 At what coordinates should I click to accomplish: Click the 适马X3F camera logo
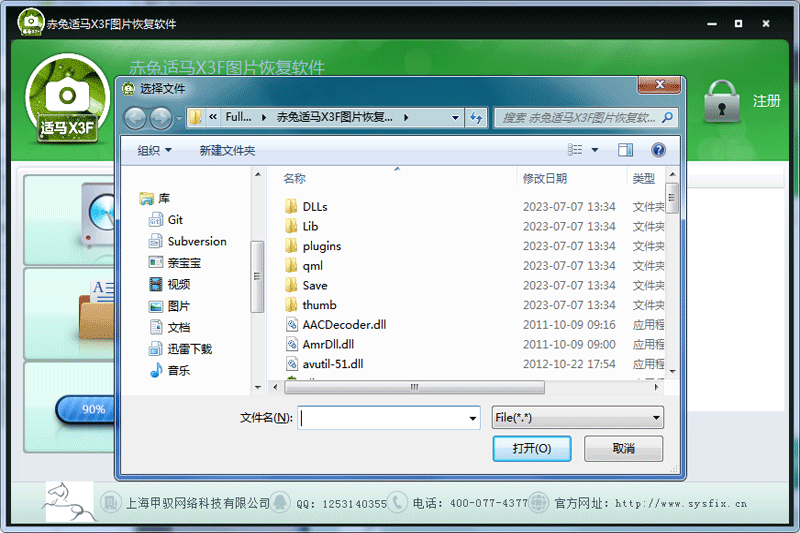(x=67, y=100)
